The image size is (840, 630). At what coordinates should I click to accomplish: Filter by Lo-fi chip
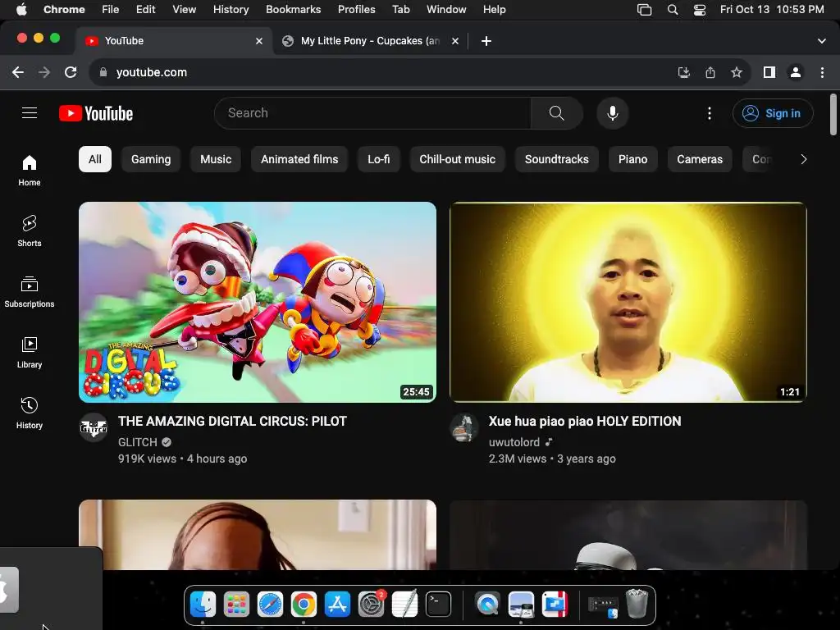379,159
